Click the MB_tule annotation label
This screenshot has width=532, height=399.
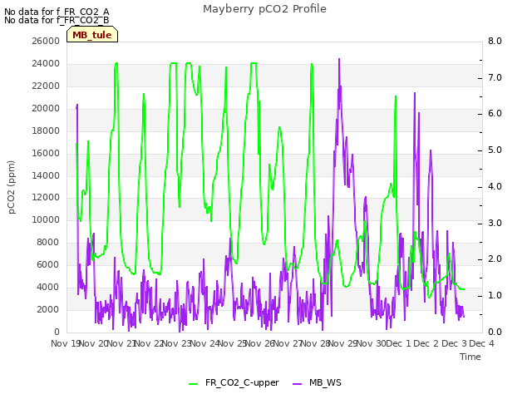[x=92, y=35]
